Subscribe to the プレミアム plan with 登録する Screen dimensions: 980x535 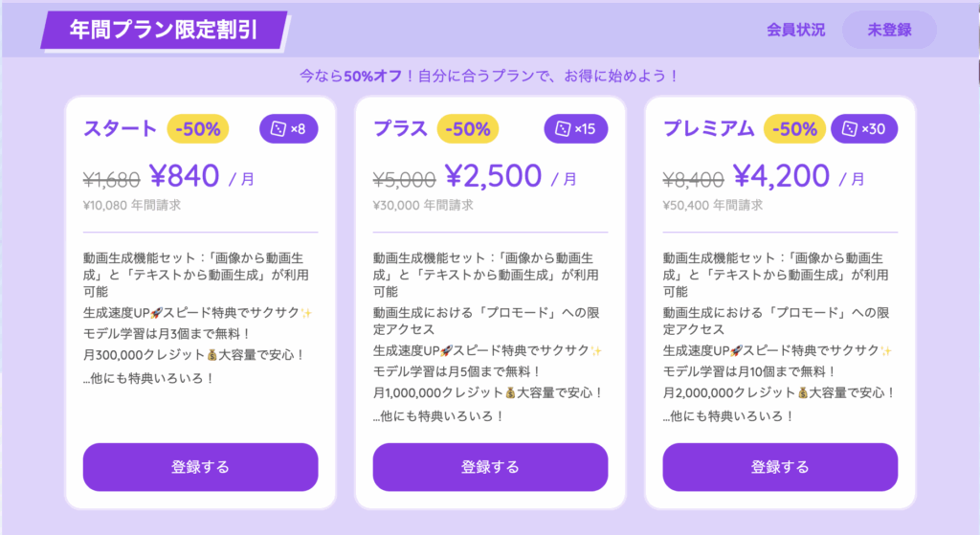780,467
